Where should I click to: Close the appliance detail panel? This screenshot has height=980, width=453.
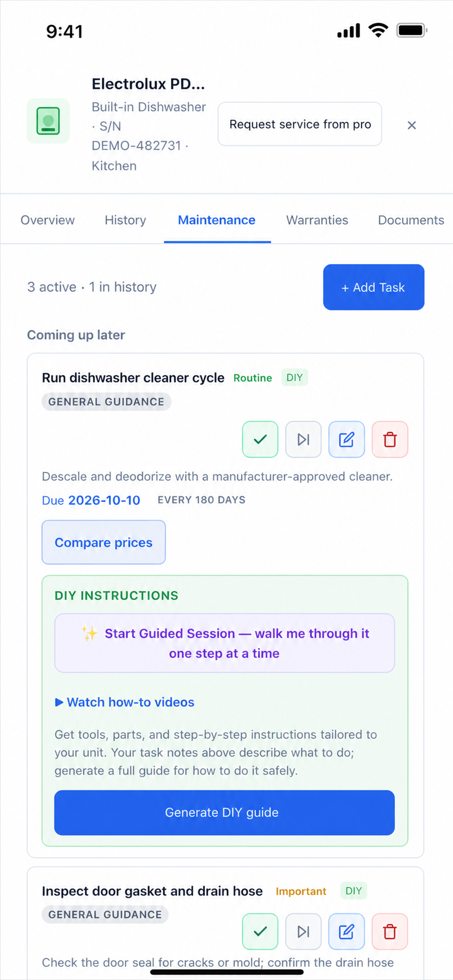411,125
